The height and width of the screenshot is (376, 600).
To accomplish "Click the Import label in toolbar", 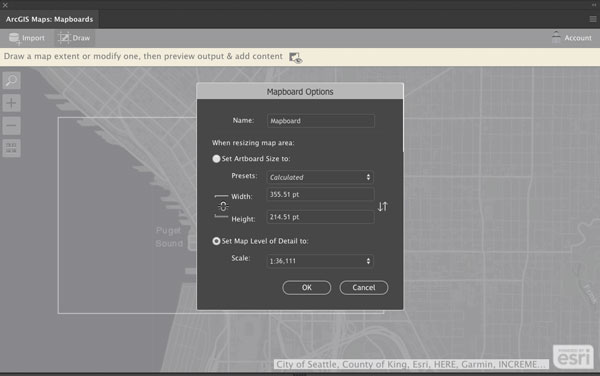I will [x=33, y=38].
